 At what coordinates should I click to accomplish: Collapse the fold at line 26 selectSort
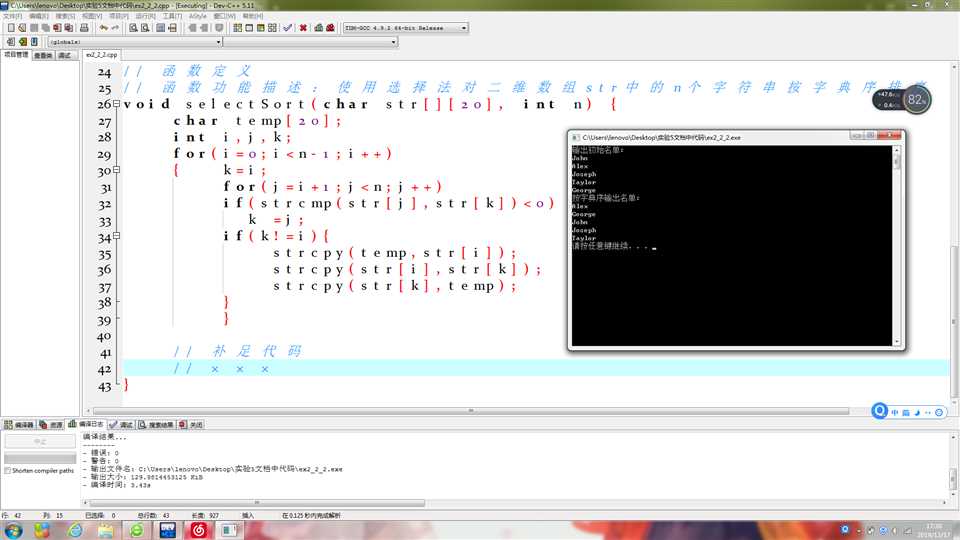click(x=116, y=104)
